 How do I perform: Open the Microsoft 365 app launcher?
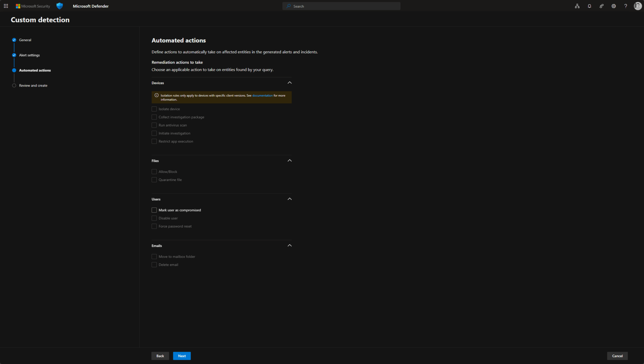pos(6,6)
